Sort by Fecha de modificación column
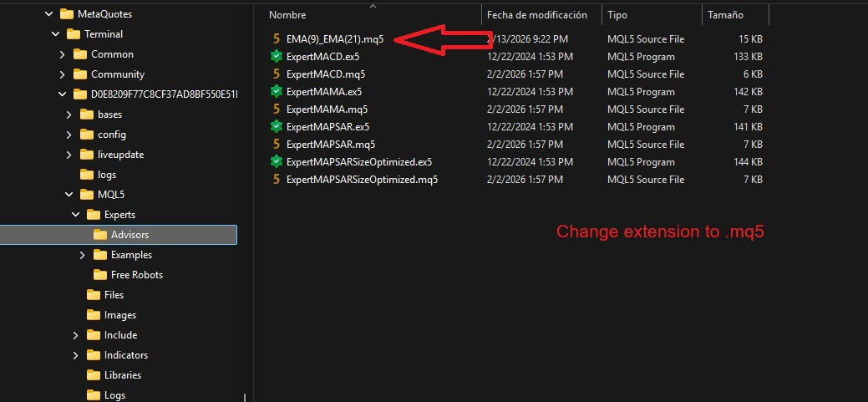Image resolution: width=868 pixels, height=402 pixels. 537,15
